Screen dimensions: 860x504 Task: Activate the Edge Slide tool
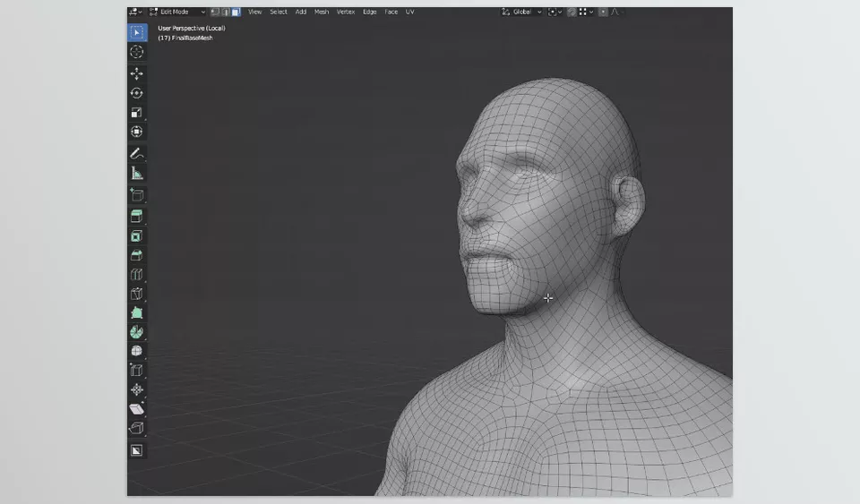tap(137, 371)
